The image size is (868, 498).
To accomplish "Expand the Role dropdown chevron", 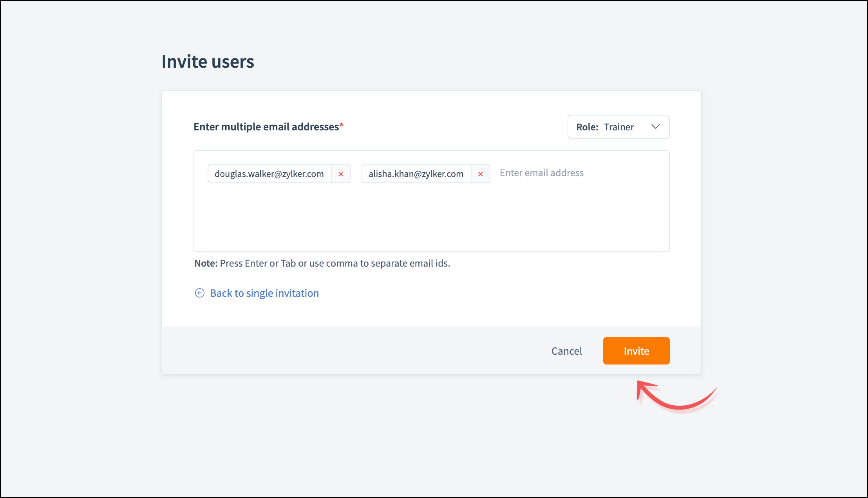I will point(656,126).
